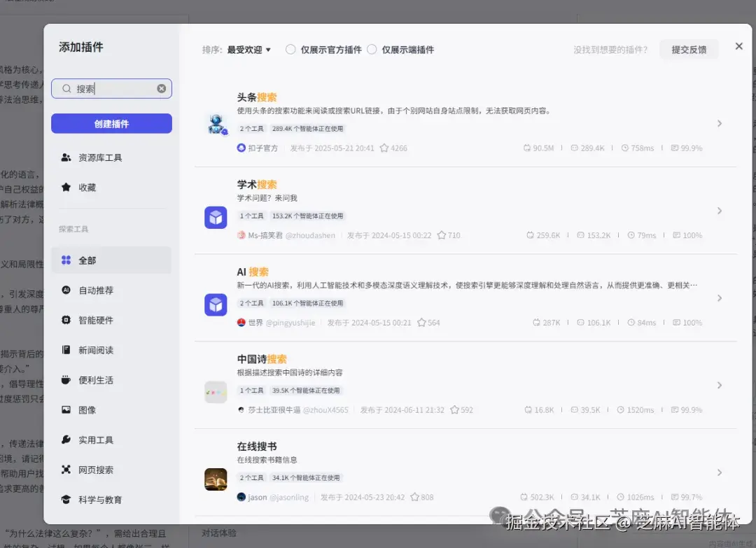Click the 创建插件 button
Image resolution: width=756 pixels, height=548 pixels.
pos(111,122)
